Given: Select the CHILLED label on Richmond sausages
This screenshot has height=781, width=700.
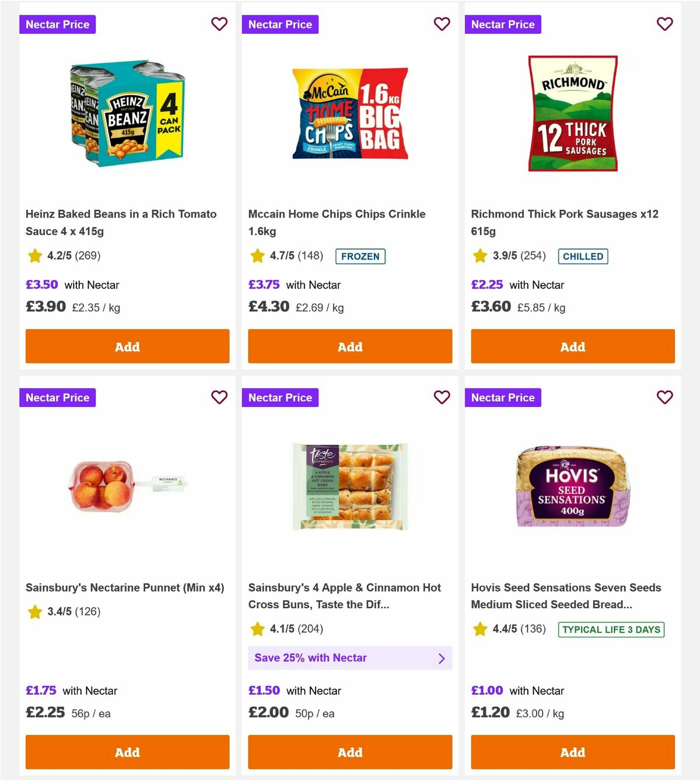Looking at the screenshot, I should [583, 256].
